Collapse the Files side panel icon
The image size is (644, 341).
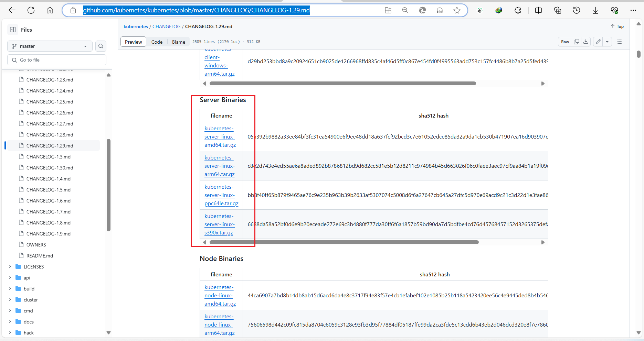13,30
